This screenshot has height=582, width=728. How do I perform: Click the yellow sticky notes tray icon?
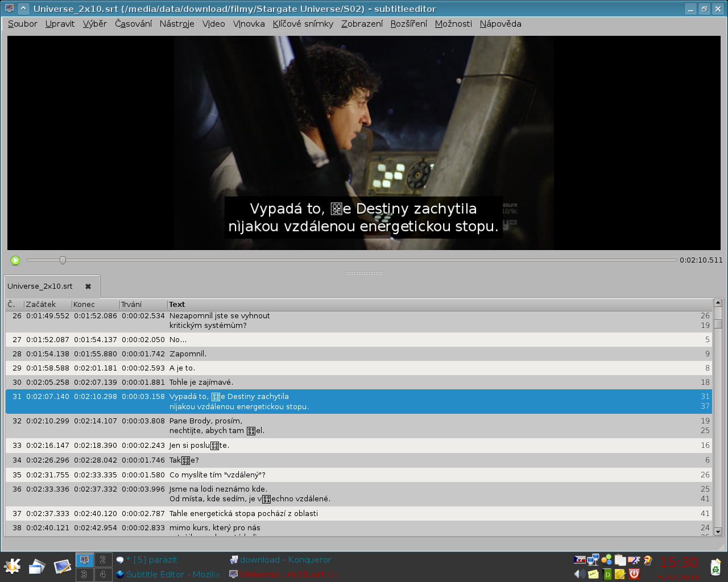593,574
